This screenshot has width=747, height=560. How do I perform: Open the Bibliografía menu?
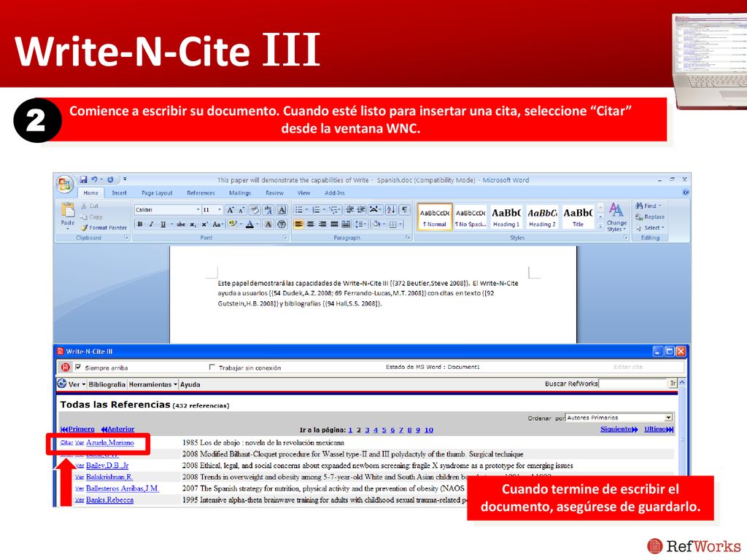107,384
